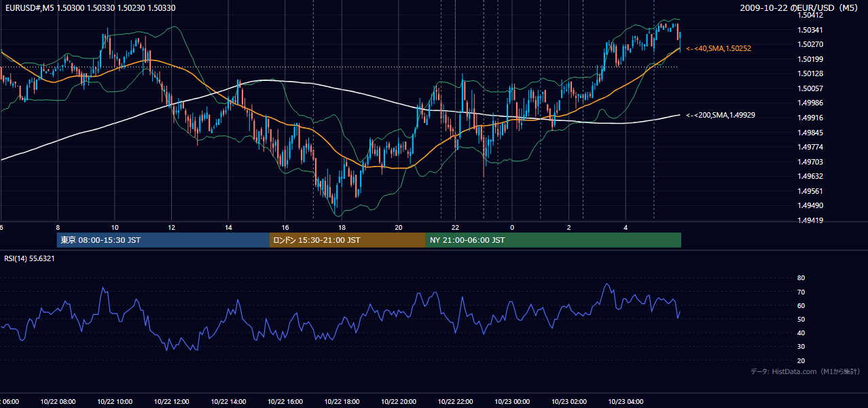This screenshot has width=868, height=408.
Task: Click price axis value 1.49632
Action: coord(810,176)
